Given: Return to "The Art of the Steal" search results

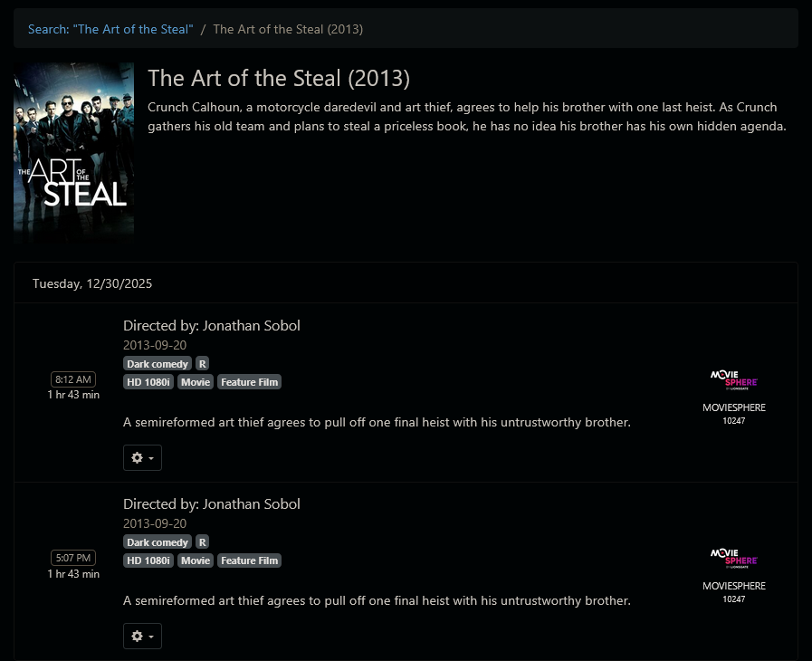Looking at the screenshot, I should pyautogui.click(x=110, y=29).
